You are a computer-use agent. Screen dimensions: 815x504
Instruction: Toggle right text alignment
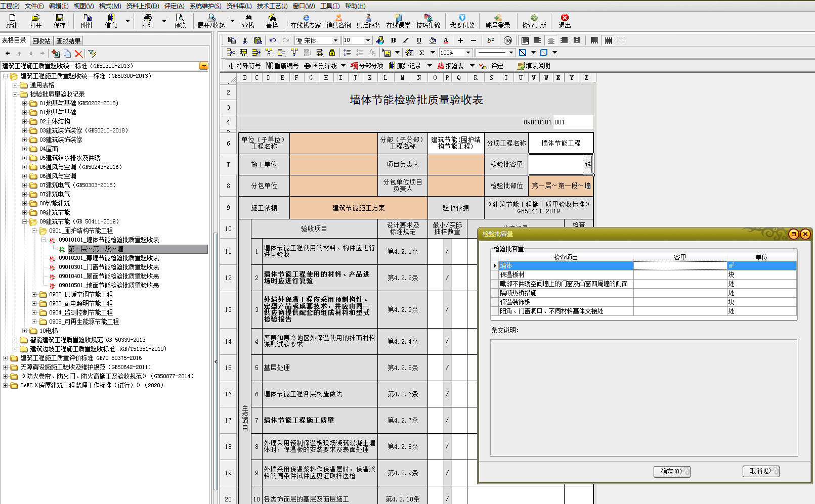(x=564, y=40)
